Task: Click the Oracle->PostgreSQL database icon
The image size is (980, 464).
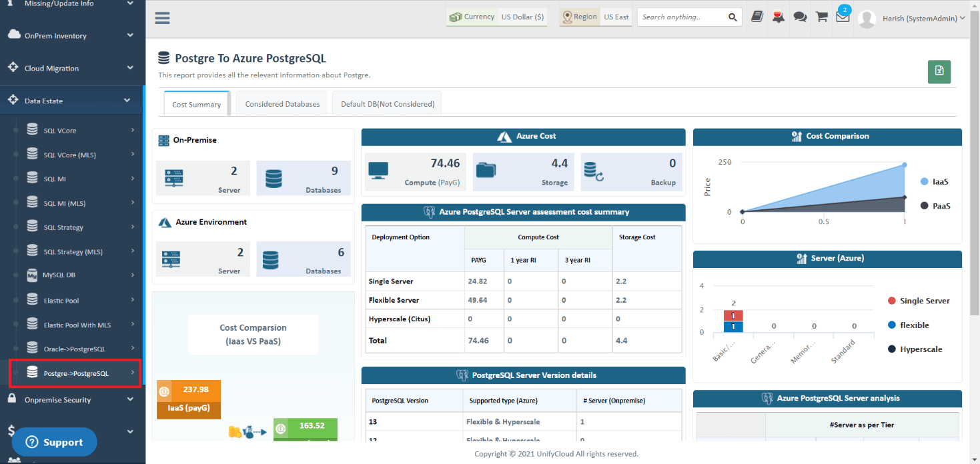Action: click(32, 348)
